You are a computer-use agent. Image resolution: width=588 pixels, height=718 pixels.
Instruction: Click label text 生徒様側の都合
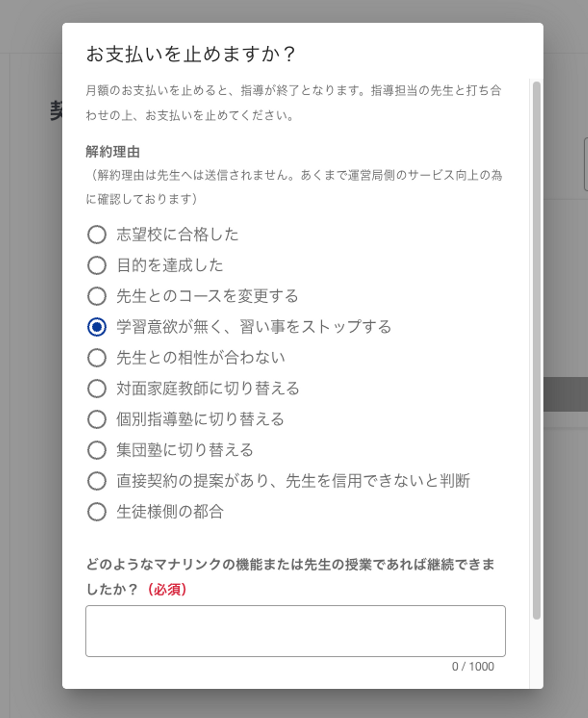[170, 512]
